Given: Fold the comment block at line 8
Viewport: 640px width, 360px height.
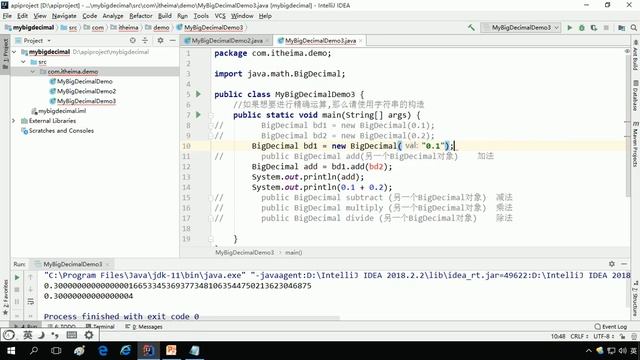Looking at the screenshot, I should [x=211, y=125].
